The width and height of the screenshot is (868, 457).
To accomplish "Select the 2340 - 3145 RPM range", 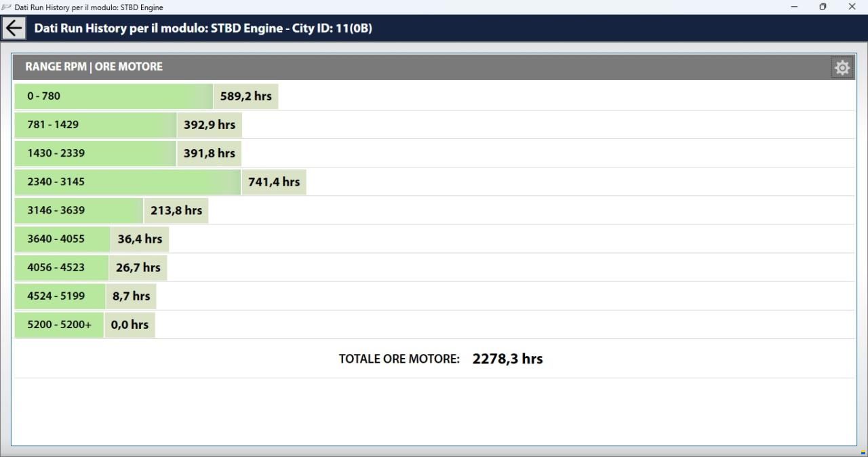I will click(x=127, y=182).
